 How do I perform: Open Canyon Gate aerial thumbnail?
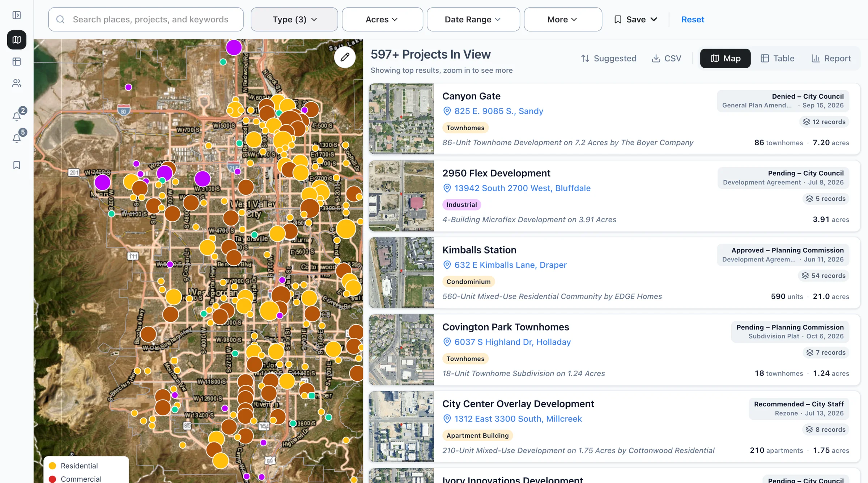click(x=401, y=119)
